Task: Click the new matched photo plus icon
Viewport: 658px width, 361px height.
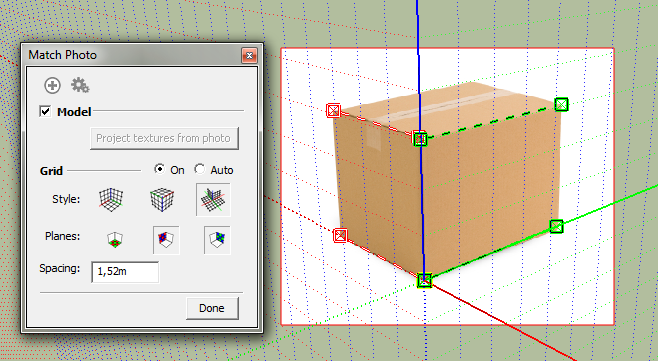Action: (52, 86)
